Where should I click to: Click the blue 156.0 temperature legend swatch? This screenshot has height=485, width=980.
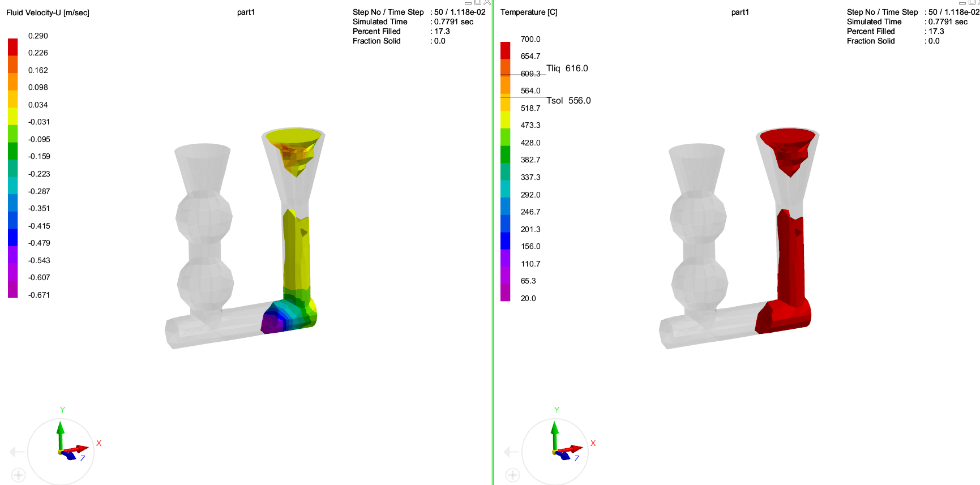pyautogui.click(x=506, y=241)
